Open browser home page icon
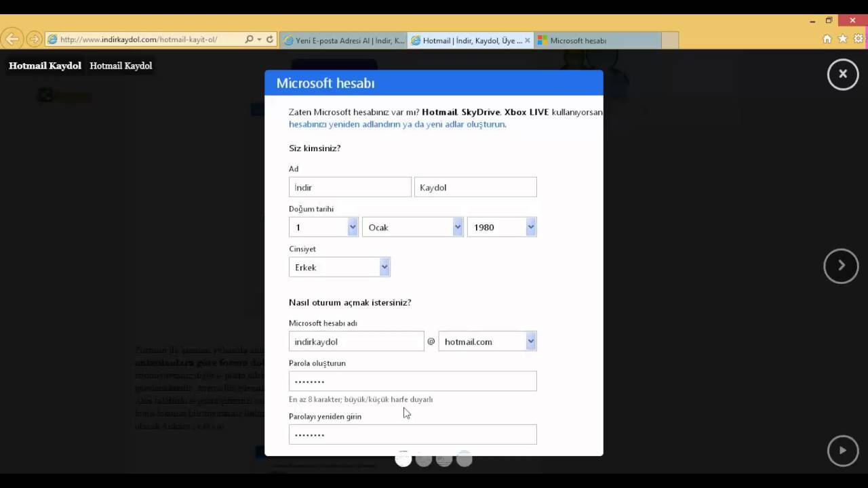The image size is (868, 488). click(827, 39)
